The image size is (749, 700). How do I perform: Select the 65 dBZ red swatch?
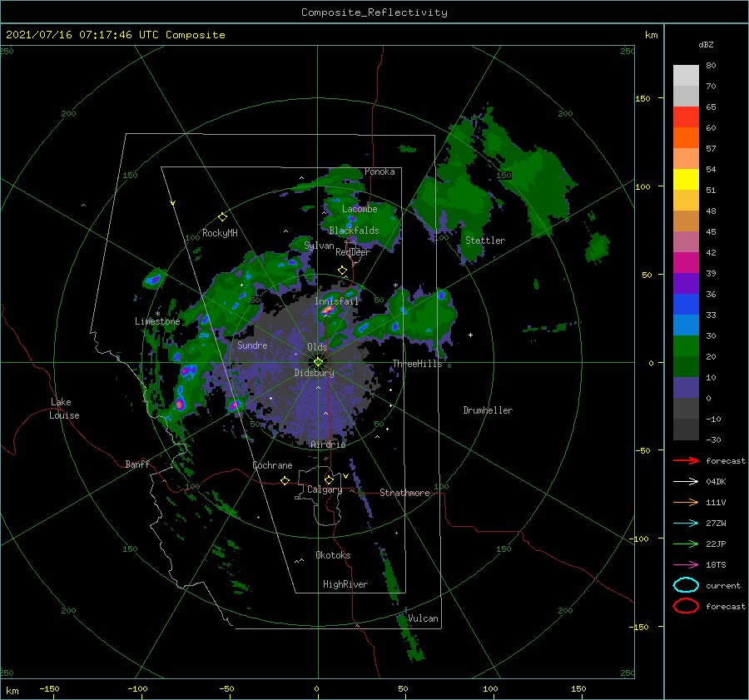coord(686,117)
